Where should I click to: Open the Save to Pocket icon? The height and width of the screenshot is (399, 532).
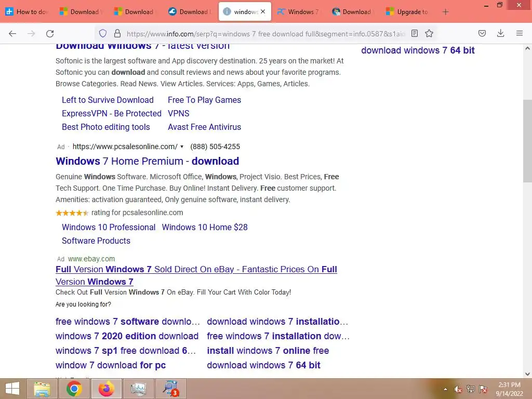tap(482, 33)
